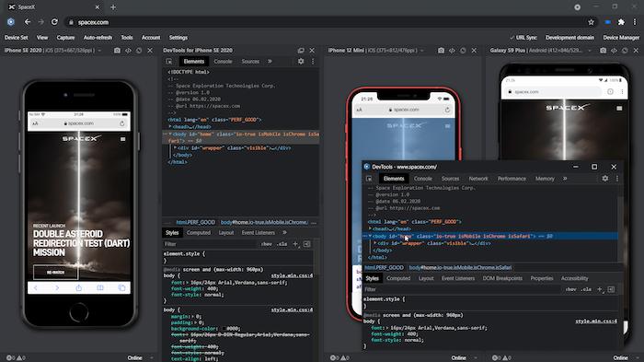The image size is (644, 362).
Task: Toggle .cls class editor in docked Styles
Action: point(282,244)
